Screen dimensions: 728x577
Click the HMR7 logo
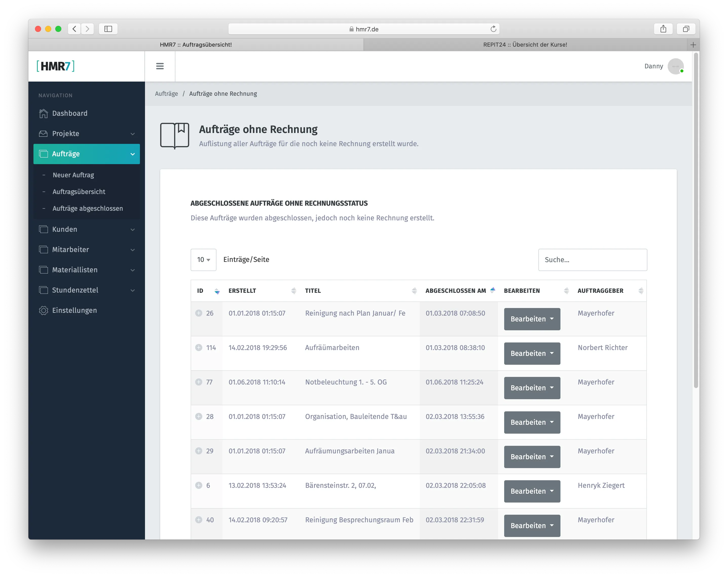[55, 66]
